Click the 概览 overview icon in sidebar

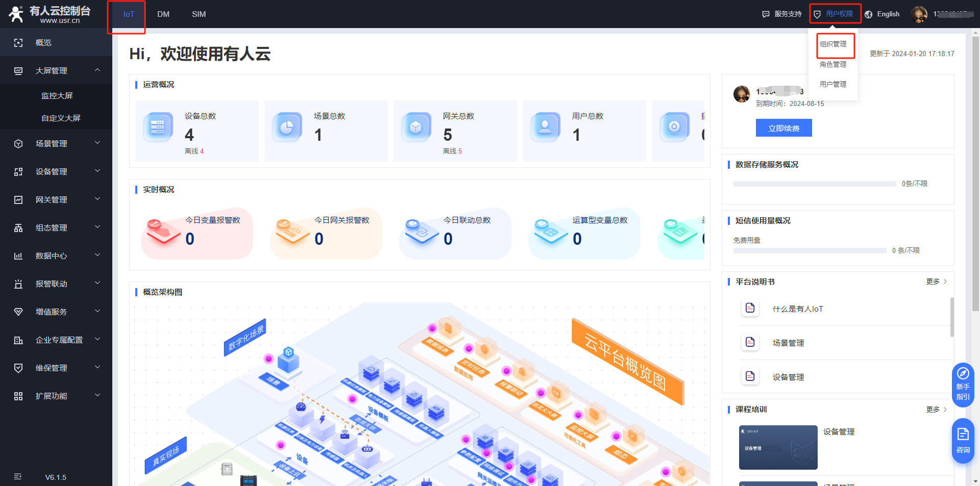(18, 43)
